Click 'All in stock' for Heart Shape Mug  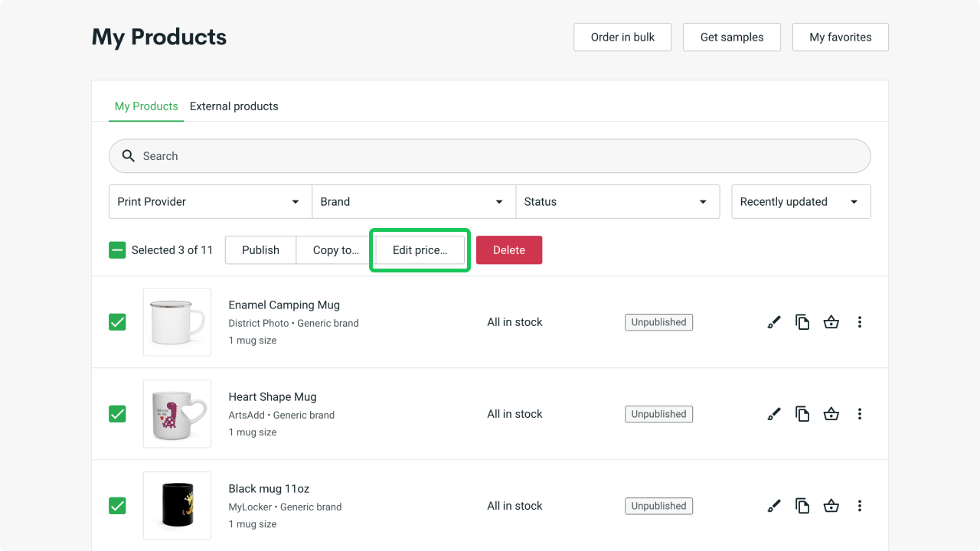pyautogui.click(x=514, y=414)
